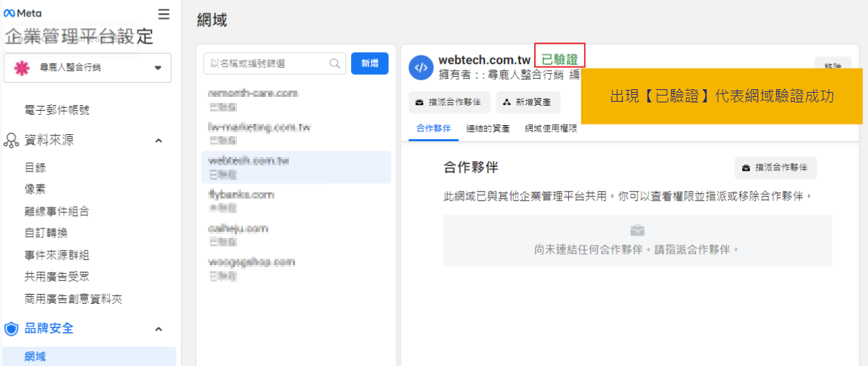This screenshot has height=366, width=868.
Task: Click the hamburger menu icon
Action: (164, 14)
